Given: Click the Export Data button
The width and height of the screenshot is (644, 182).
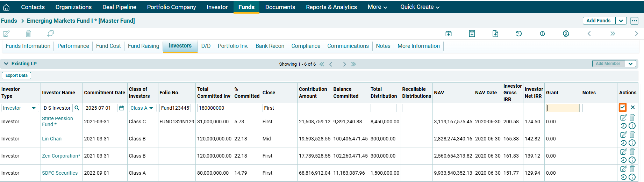Looking at the screenshot, I should pyautogui.click(x=16, y=75).
